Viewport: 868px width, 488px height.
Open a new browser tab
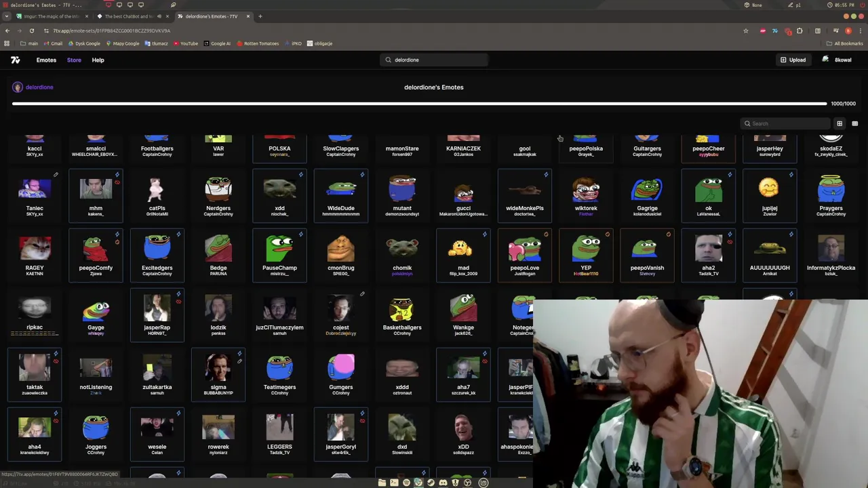(260, 16)
